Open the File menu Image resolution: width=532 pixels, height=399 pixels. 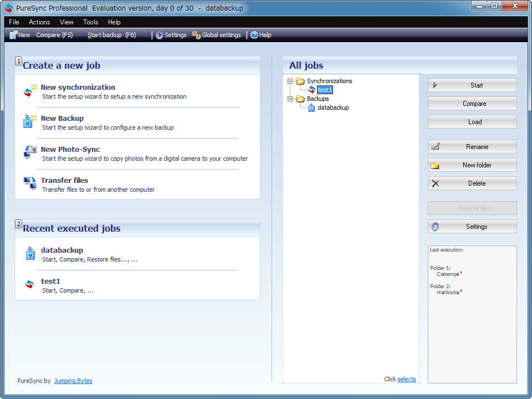[14, 22]
